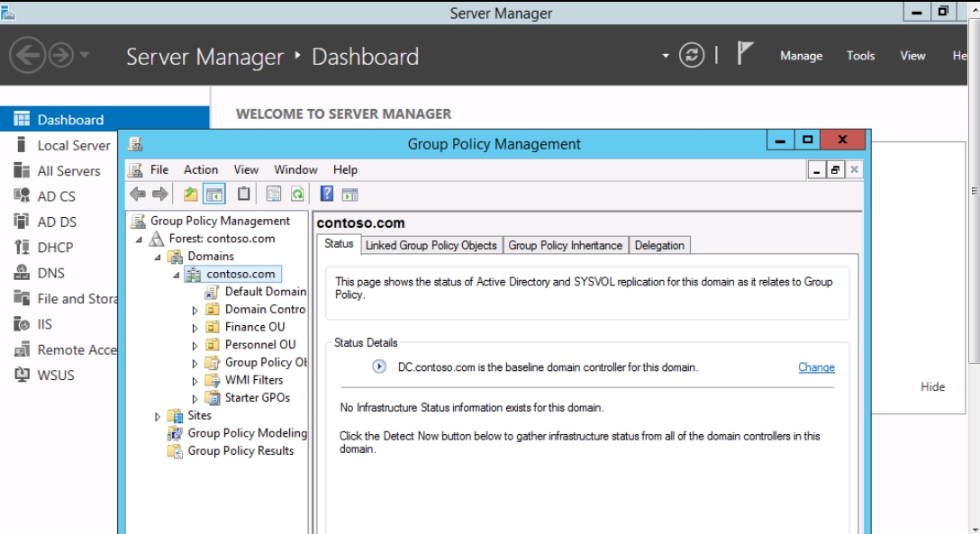Click Hide in the welcome panel
Image resolution: width=980 pixels, height=534 pixels.
(x=932, y=386)
